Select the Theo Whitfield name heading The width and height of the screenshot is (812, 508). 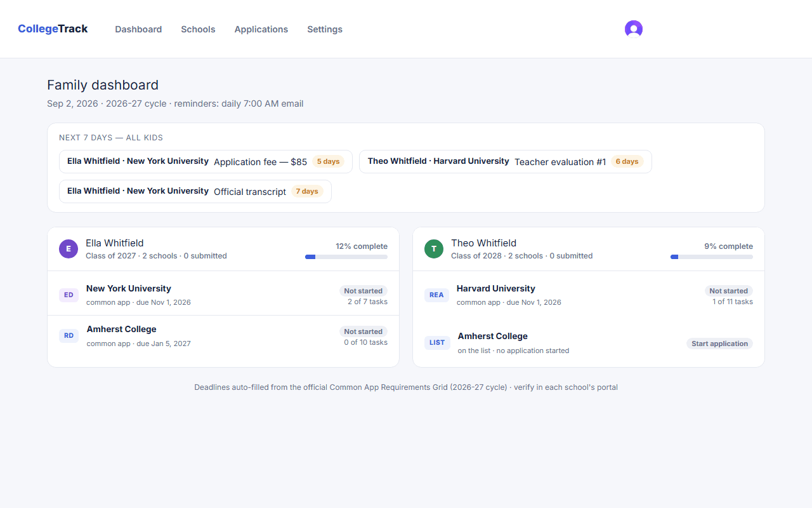[x=484, y=243]
